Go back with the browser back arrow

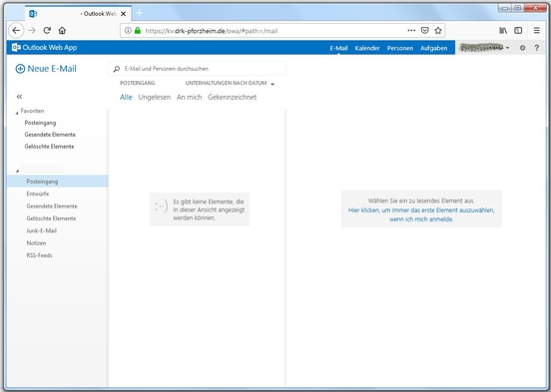16,31
